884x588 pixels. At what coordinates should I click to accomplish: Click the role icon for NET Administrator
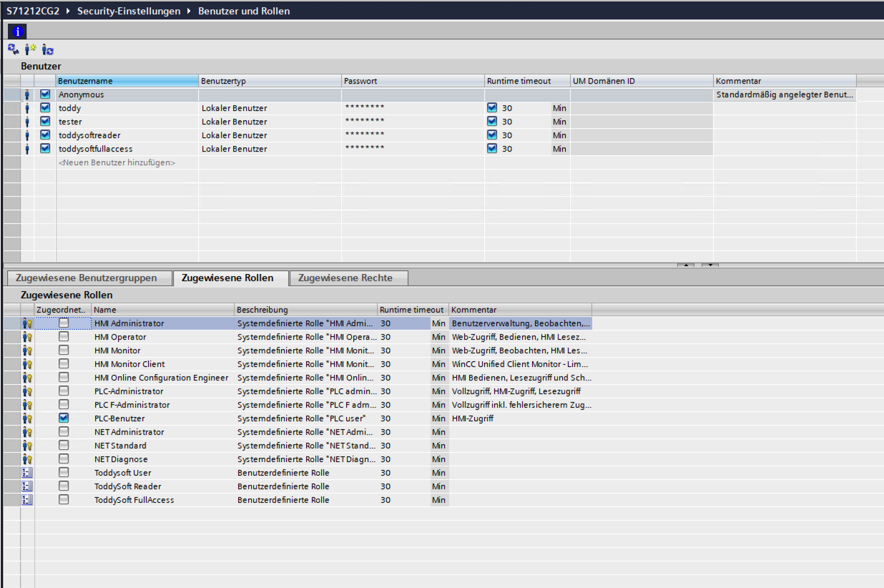pyautogui.click(x=27, y=432)
